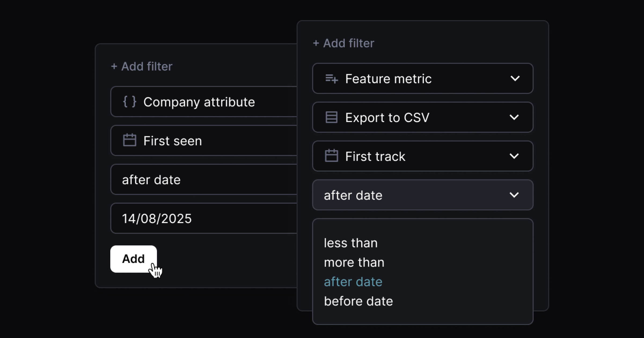
Task: Click the Feature metric list-plus icon
Action: click(x=331, y=79)
